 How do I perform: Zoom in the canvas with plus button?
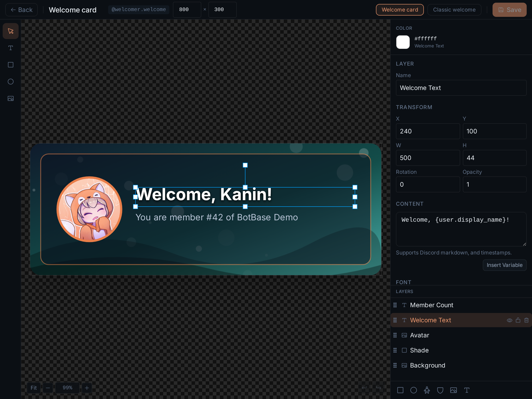click(87, 388)
